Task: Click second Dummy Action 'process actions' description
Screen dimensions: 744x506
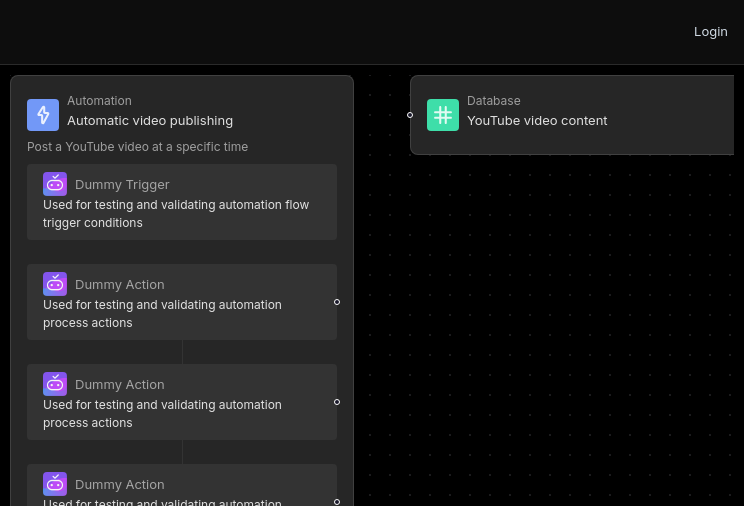Action: (x=88, y=423)
